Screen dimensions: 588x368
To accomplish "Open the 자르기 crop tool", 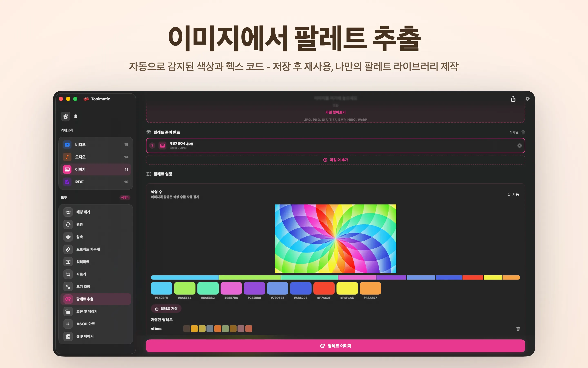I will (x=96, y=274).
